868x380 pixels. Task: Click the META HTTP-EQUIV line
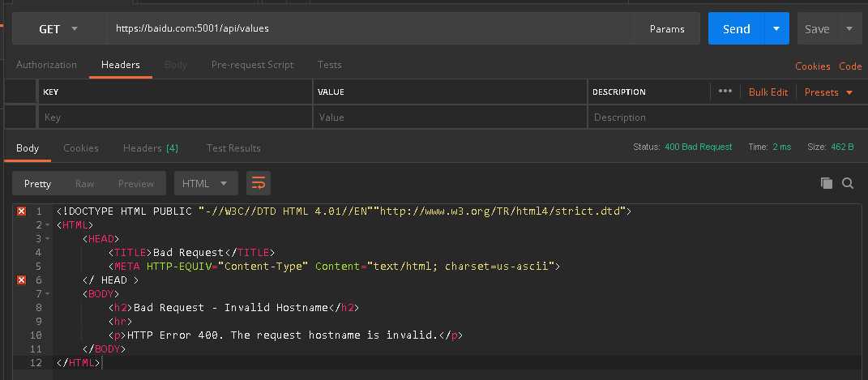pyautogui.click(x=335, y=267)
